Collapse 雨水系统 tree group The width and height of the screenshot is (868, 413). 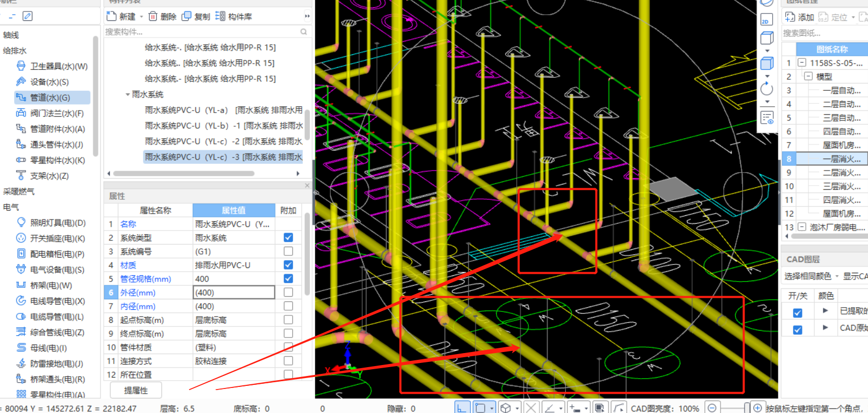coord(128,94)
